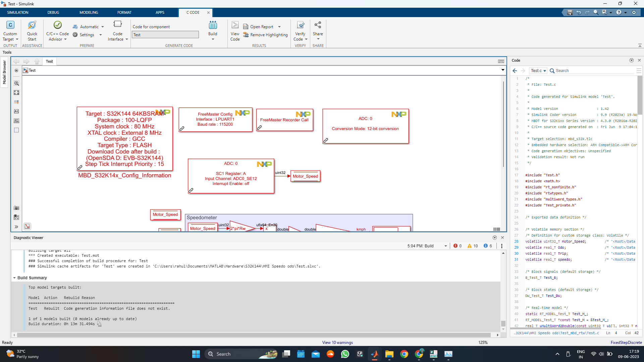Screen dimensions: 644x362
Task: Collapse the Build Summary section
Action: (14, 278)
